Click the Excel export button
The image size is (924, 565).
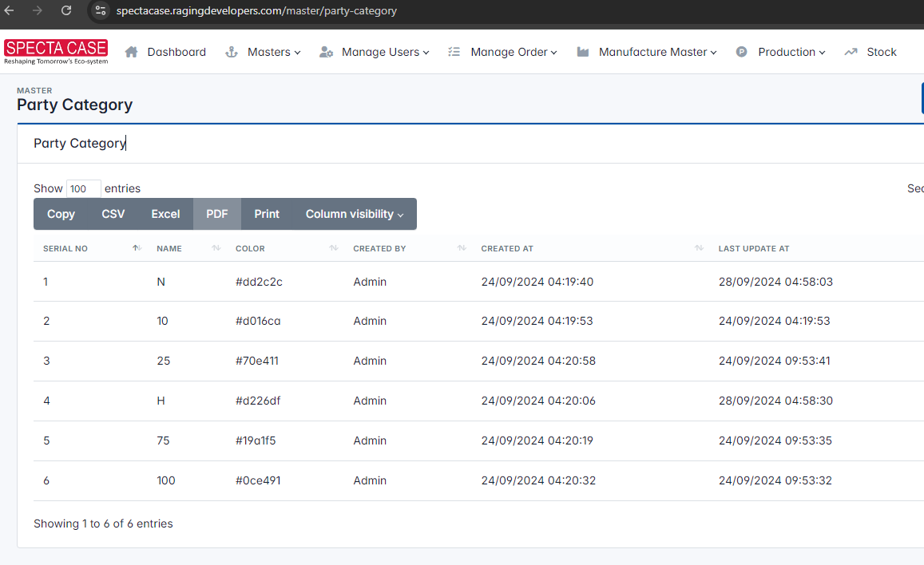(x=166, y=214)
